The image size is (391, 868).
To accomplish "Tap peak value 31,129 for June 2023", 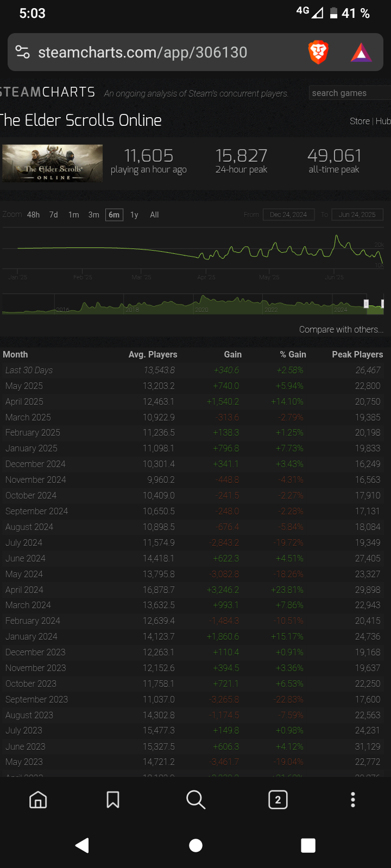I will click(368, 746).
